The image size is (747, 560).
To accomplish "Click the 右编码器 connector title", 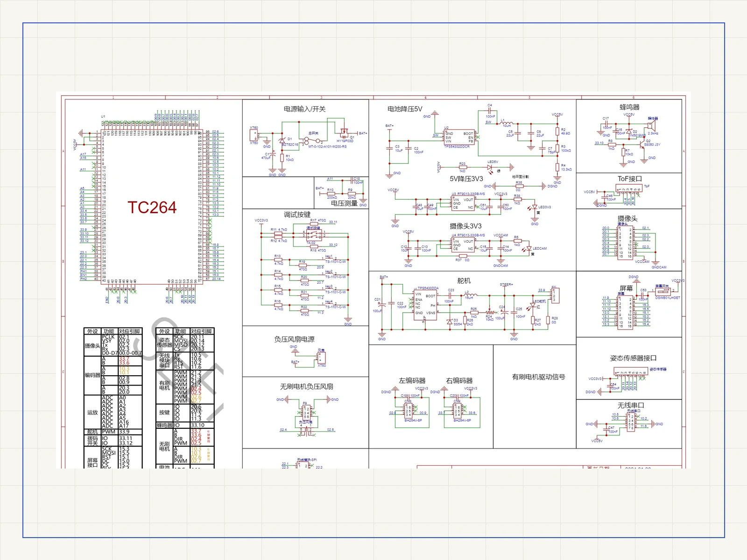I will click(459, 380).
